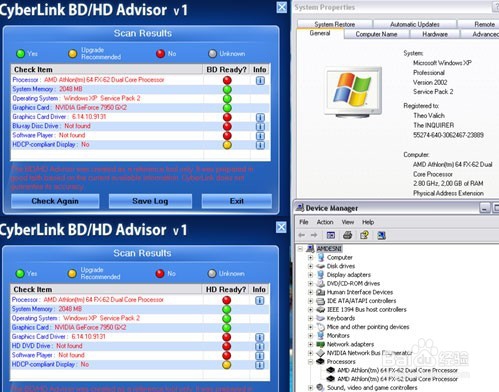This screenshot has height=392, width=499.
Task: Click Save Log button
Action: coord(150,201)
